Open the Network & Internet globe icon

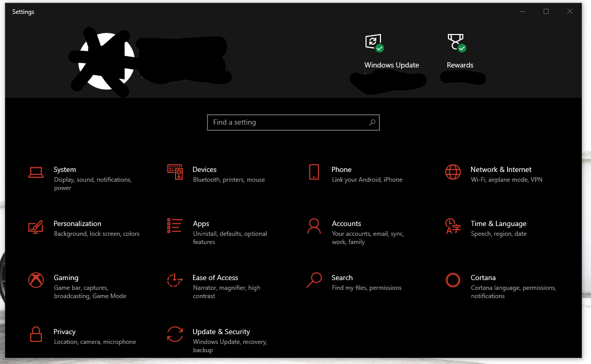[x=453, y=172]
